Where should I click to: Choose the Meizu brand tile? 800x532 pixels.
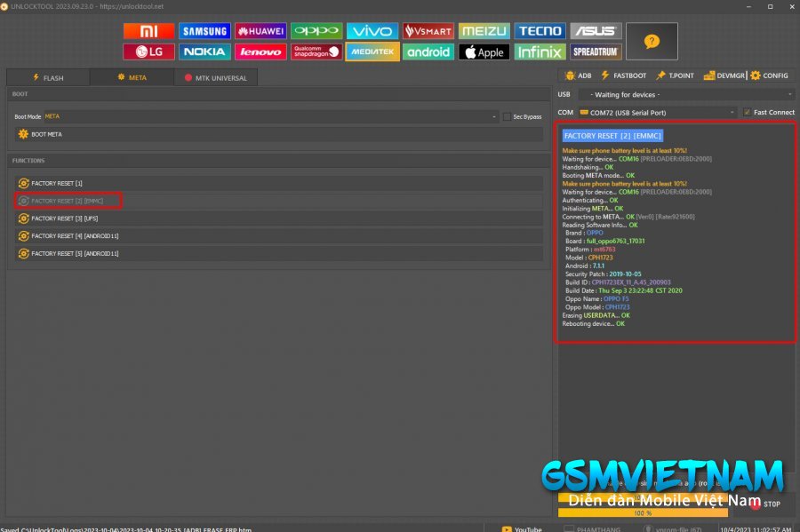tap(484, 31)
